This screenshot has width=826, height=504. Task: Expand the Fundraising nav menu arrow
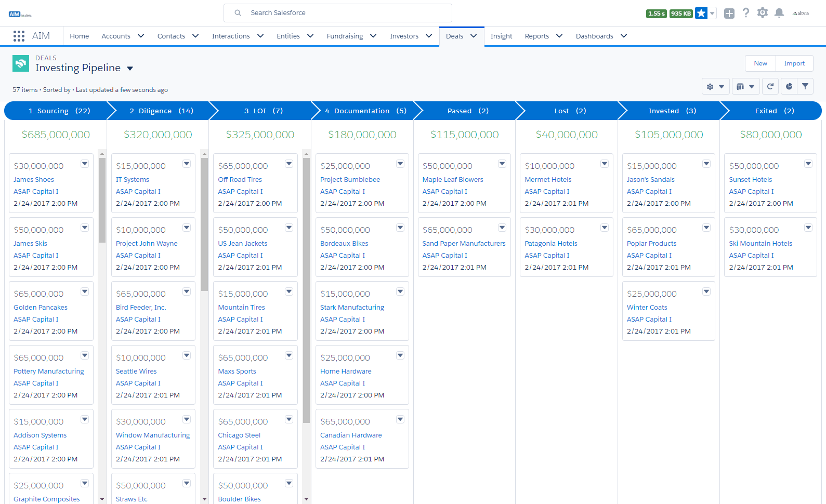click(373, 36)
